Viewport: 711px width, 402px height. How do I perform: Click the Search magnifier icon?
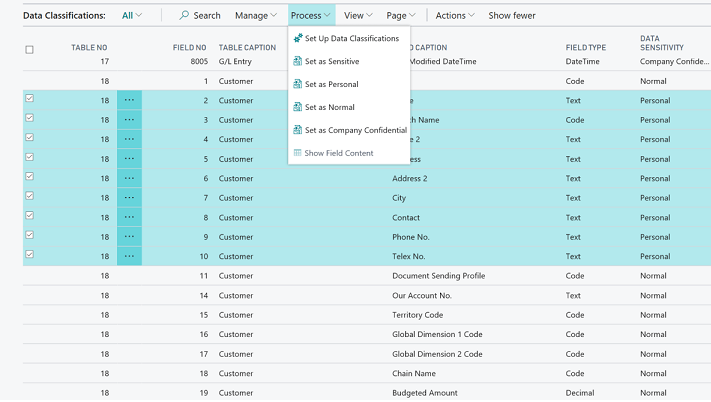(x=184, y=15)
